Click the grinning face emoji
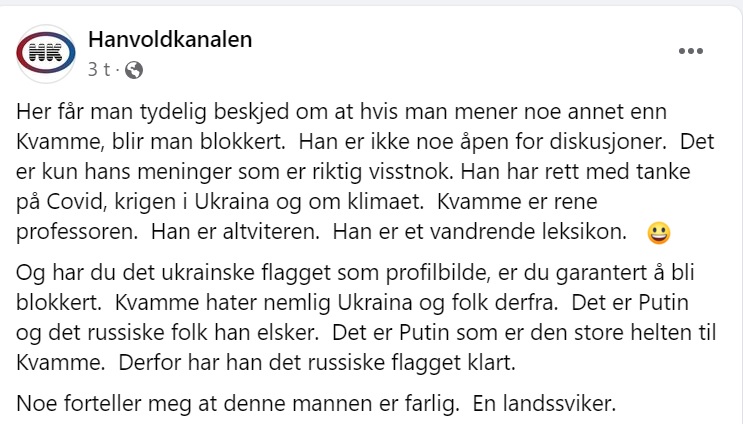Viewport: 743px width, 424px height. pos(659,233)
